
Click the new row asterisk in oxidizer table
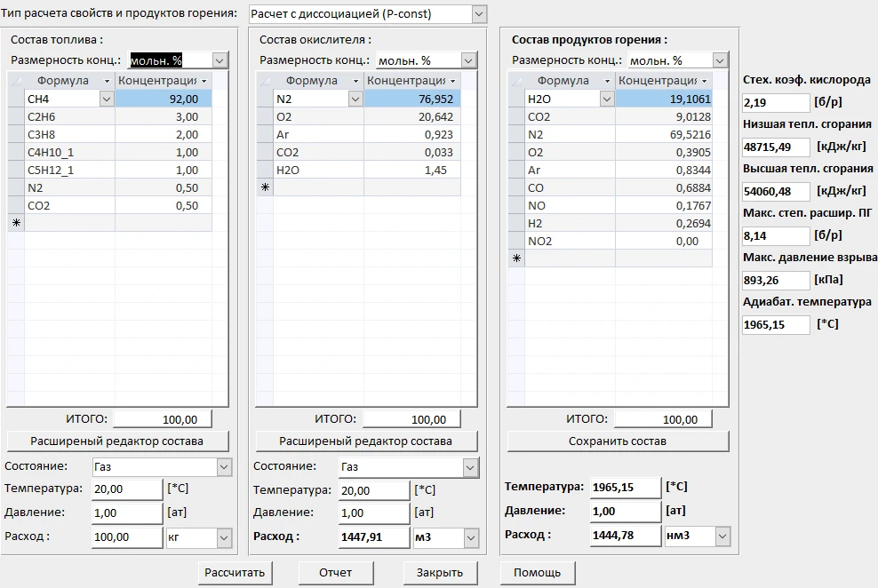(x=264, y=187)
